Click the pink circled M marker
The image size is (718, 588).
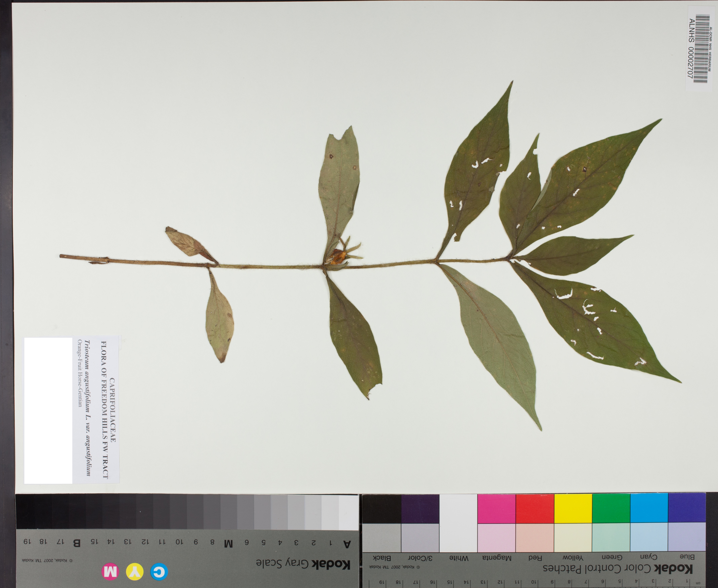(110, 572)
